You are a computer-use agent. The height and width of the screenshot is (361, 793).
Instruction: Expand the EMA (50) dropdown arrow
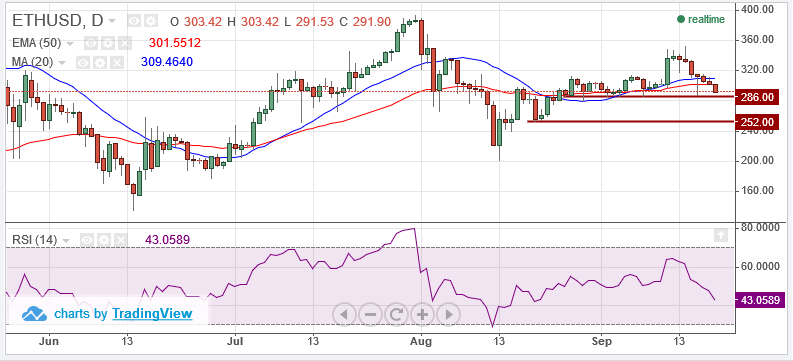tap(70, 44)
